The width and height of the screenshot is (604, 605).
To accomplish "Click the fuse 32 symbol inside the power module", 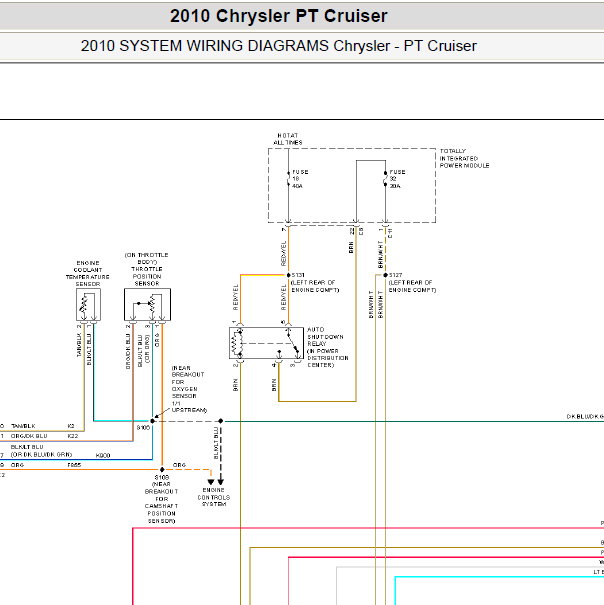I will click(x=385, y=179).
